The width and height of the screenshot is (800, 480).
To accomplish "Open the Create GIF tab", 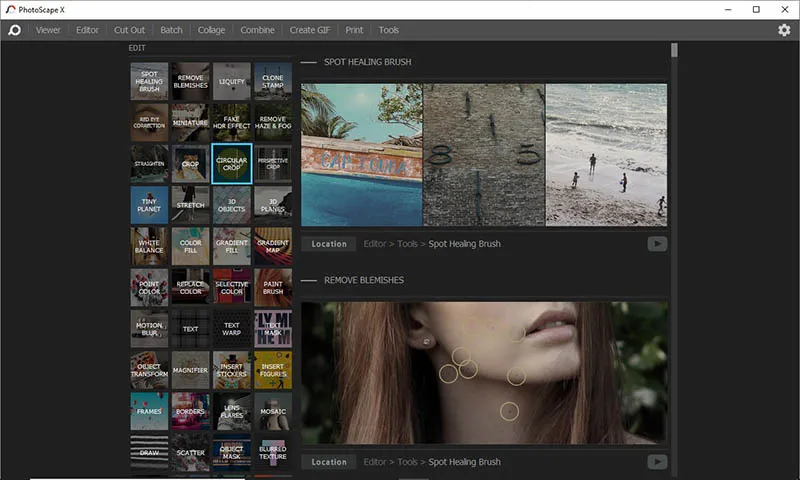I will [310, 30].
